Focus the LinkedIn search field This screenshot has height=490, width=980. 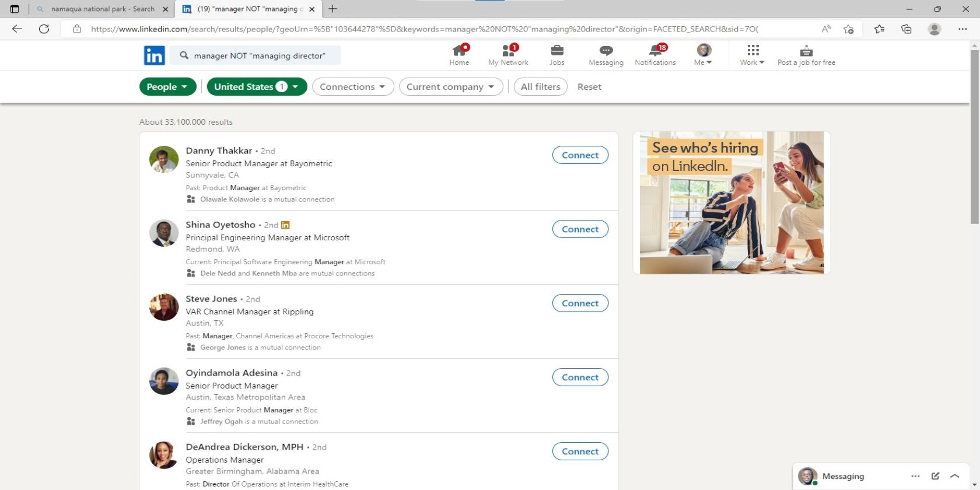click(x=256, y=55)
